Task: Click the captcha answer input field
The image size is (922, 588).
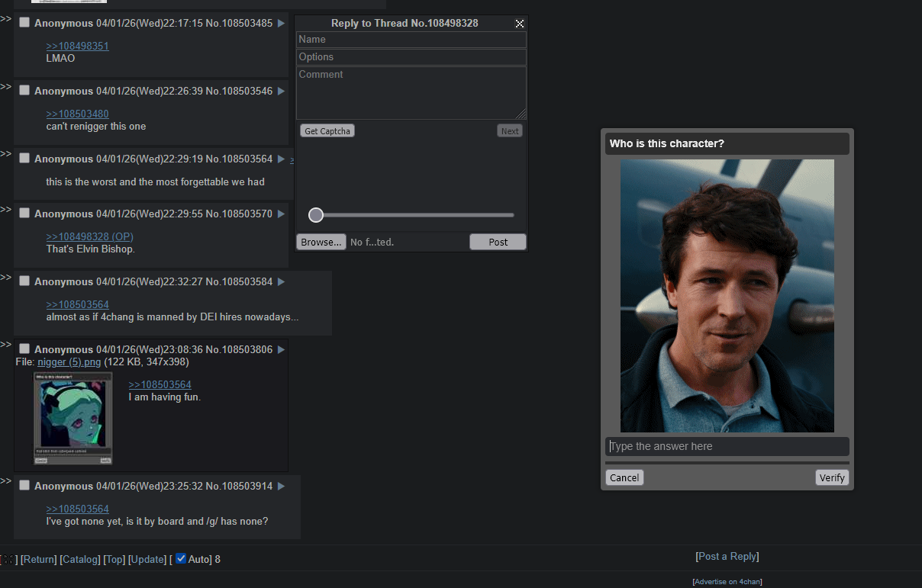Action: click(727, 446)
